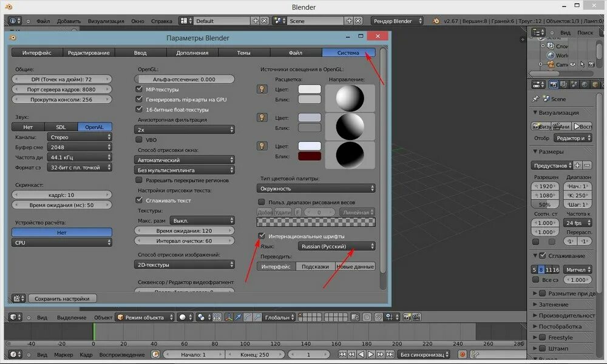Jump to the end frame in timeline
Viewport: 607px width, 364px height.
390,354
